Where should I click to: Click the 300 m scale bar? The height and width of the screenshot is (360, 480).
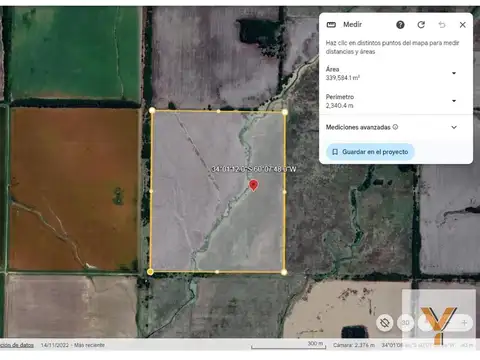pos(288,345)
